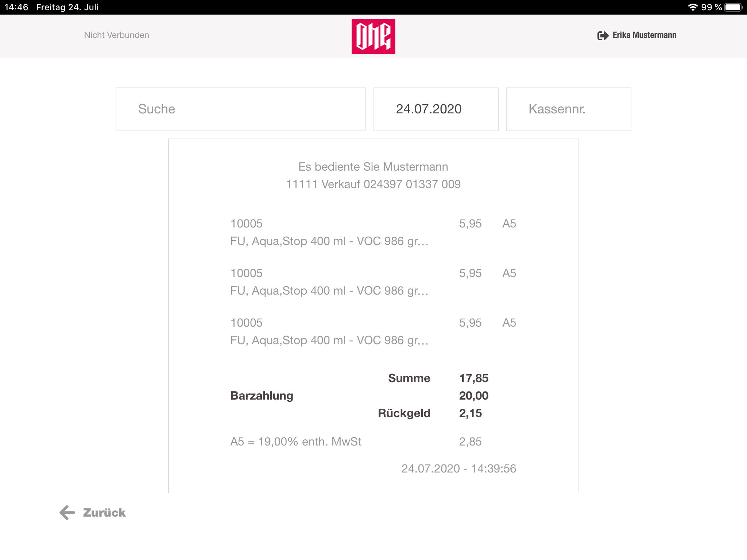
Task: Click the logout arrow icon
Action: click(603, 35)
